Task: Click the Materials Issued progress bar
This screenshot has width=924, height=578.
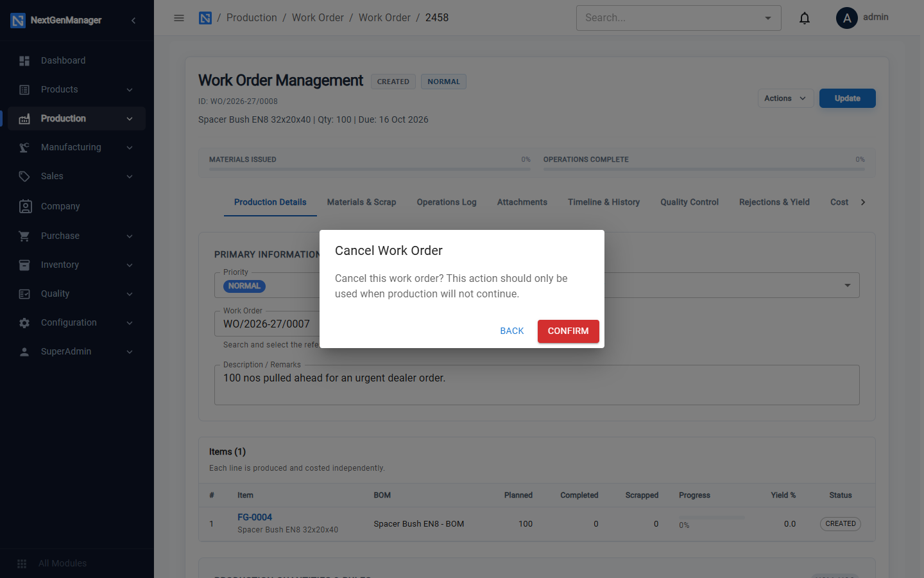Action: pyautogui.click(x=370, y=170)
